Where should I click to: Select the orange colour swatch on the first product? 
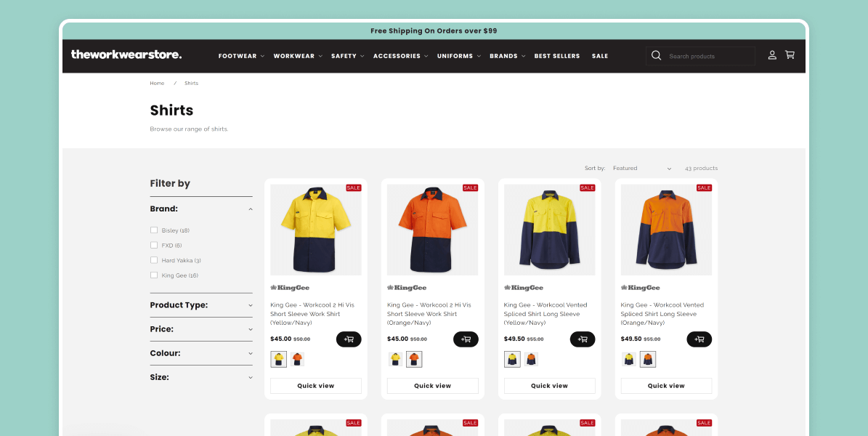click(298, 358)
